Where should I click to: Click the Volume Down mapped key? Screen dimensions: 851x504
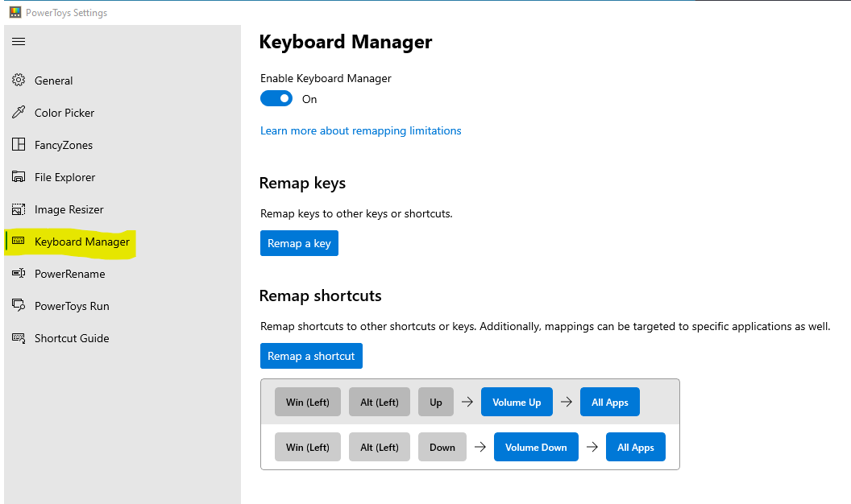click(x=536, y=447)
